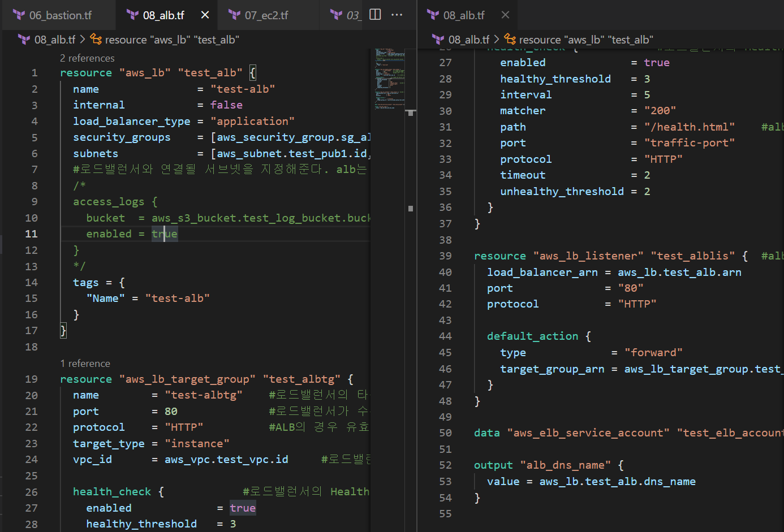Click the "80" port string on line 41
Viewport: 784px width, 532px height.
pyautogui.click(x=631, y=288)
